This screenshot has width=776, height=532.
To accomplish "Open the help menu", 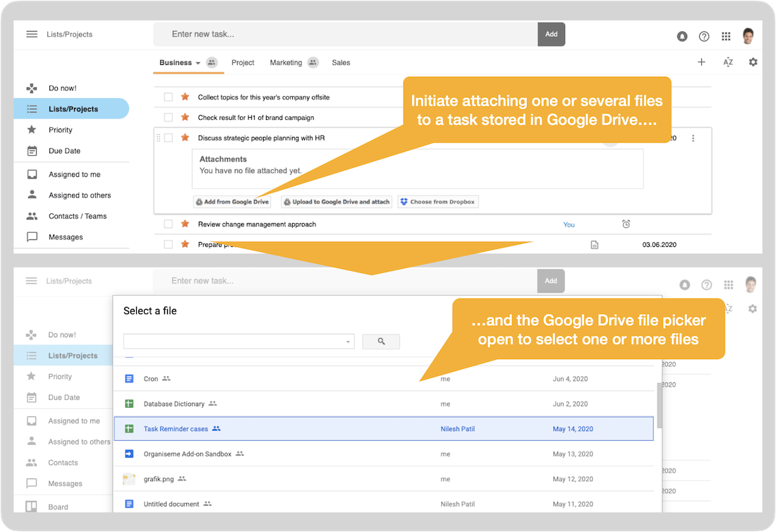I will tap(703, 36).
